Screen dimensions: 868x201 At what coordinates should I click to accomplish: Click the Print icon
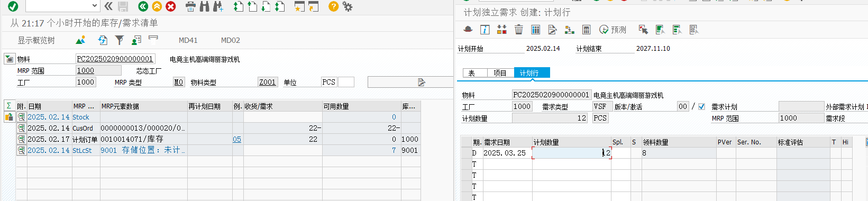[x=190, y=7]
